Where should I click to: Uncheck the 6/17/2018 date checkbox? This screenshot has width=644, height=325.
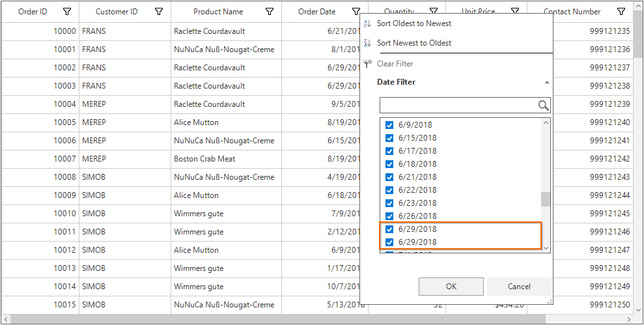click(389, 151)
